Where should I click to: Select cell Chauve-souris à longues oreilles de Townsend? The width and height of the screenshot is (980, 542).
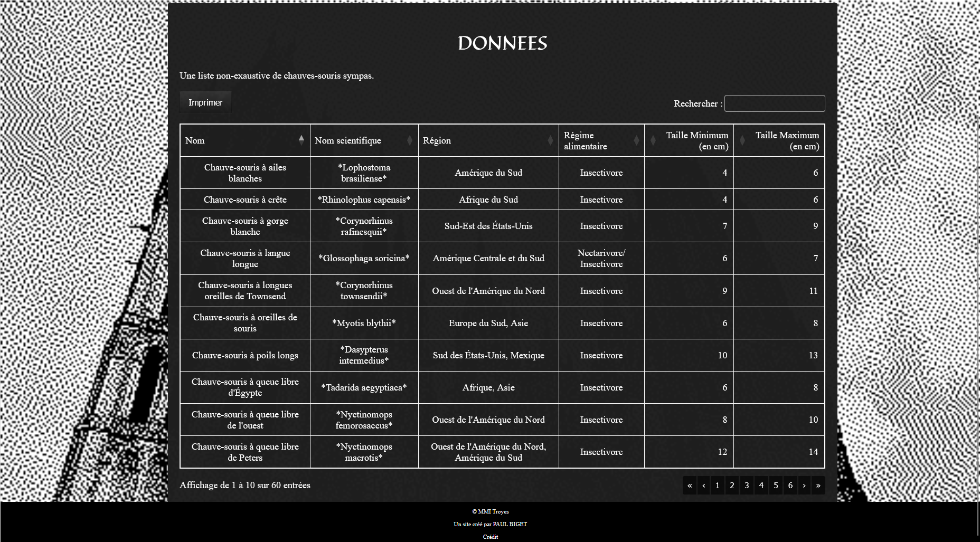245,291
